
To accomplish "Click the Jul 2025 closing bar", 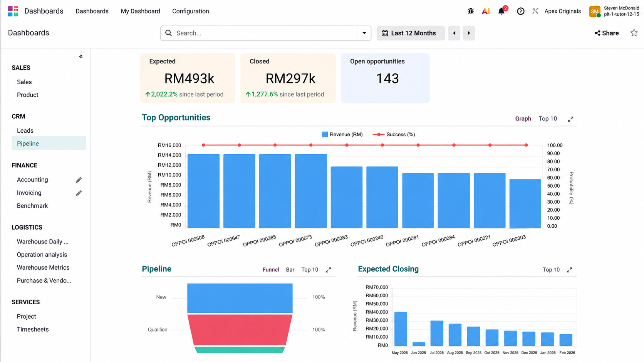I will point(437,333).
